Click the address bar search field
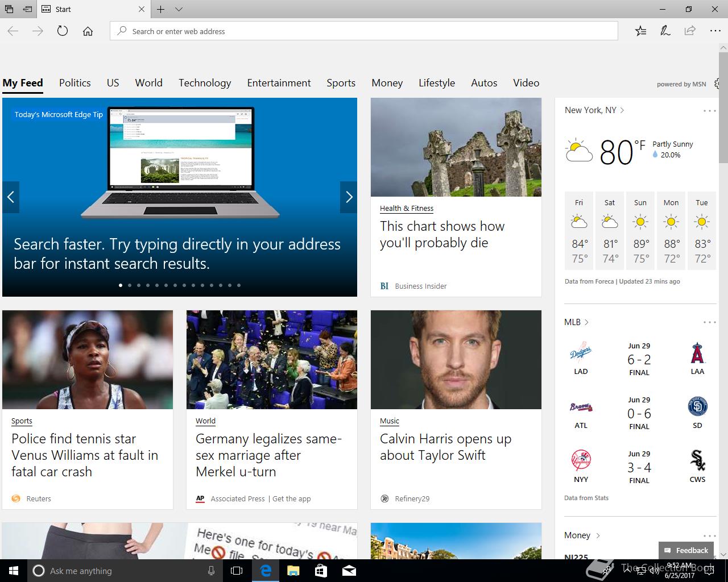 pyautogui.click(x=364, y=31)
